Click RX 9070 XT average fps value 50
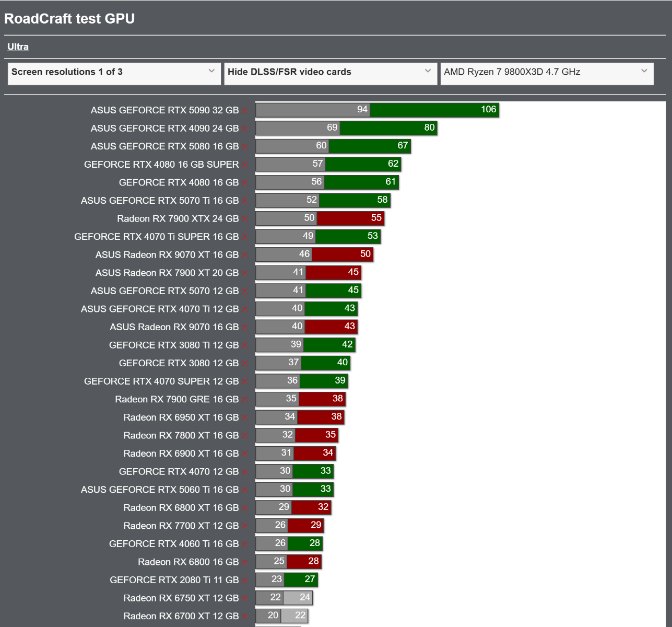 pyautogui.click(x=366, y=254)
